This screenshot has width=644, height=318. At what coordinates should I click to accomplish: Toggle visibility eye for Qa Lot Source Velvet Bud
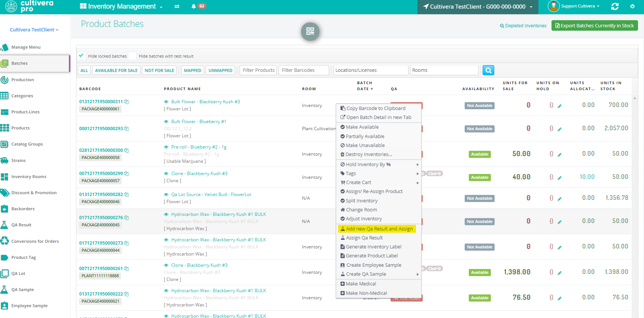click(166, 195)
